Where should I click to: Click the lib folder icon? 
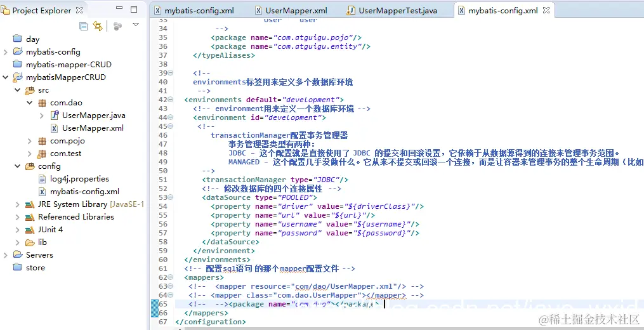pos(30,242)
